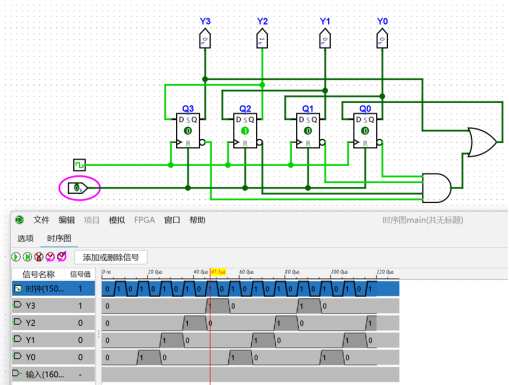Screen dimensions: 509x385
Task: Click the Y2 signal value 0
Action: click(80, 323)
